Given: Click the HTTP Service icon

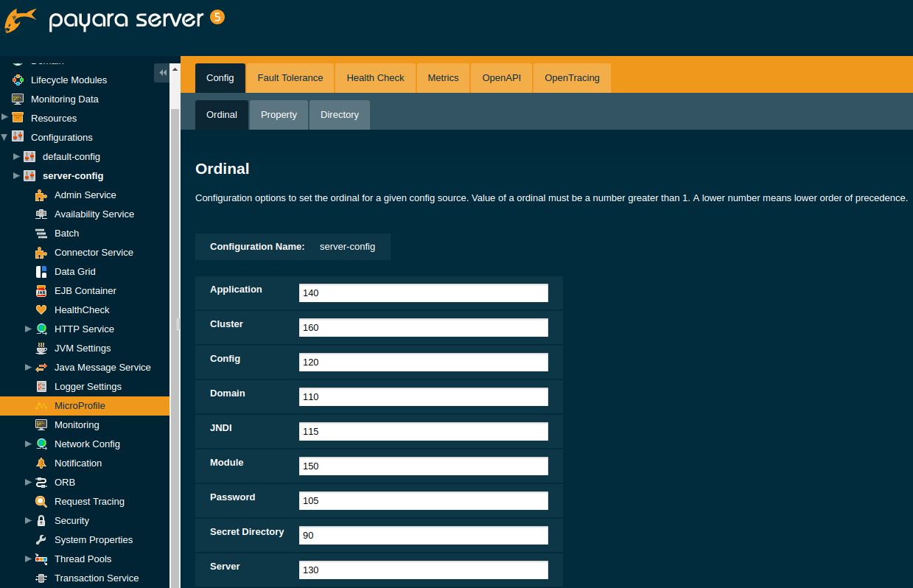Looking at the screenshot, I should [x=41, y=329].
